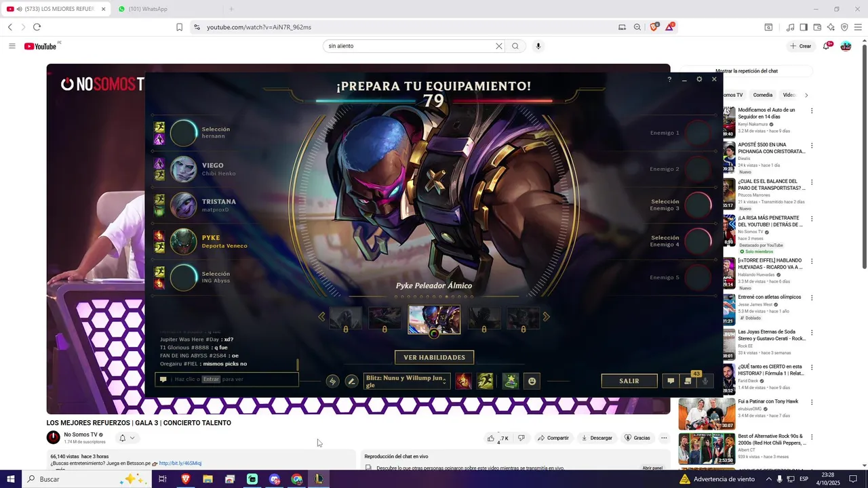Open the League client help question mark
This screenshot has height=488, width=868.
click(x=669, y=79)
